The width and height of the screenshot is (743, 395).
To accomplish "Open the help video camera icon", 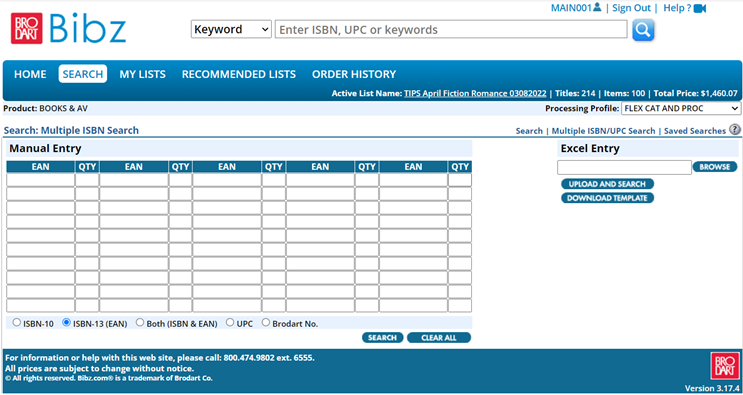I will point(700,9).
